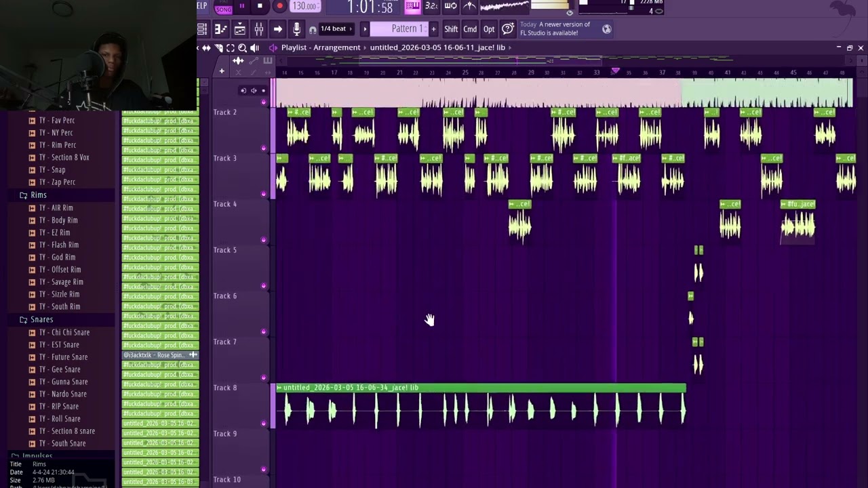Click the 1:01:58 time display

tap(370, 7)
